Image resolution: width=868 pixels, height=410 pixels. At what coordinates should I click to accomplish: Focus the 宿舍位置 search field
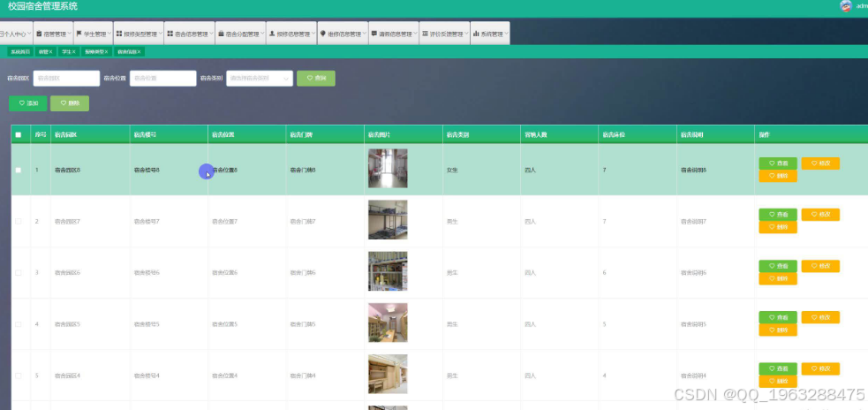pos(162,78)
